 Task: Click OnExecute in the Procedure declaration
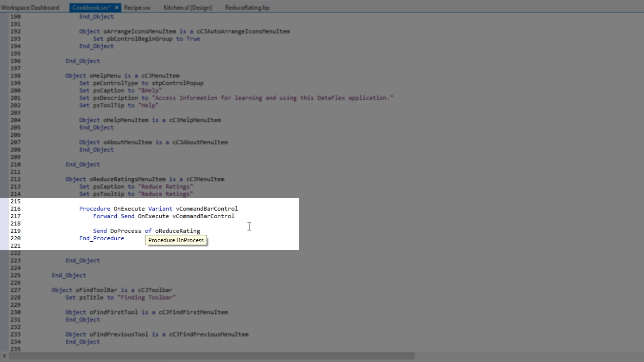[x=129, y=209]
